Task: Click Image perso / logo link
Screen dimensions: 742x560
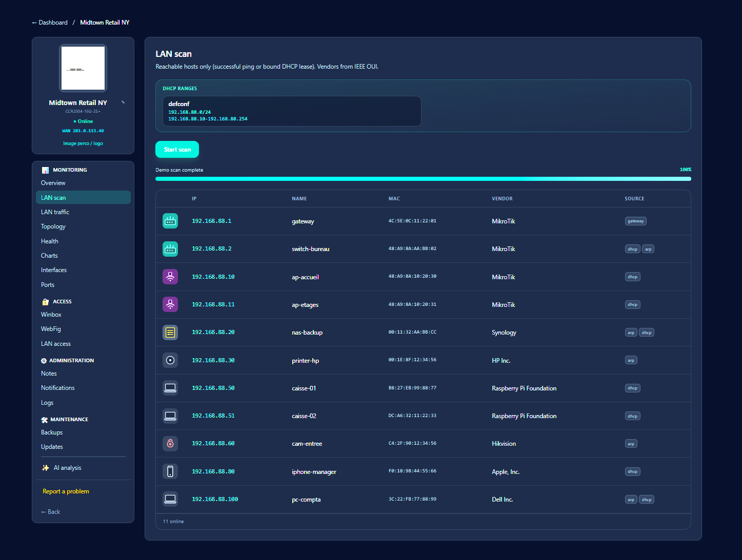Action: [83, 143]
